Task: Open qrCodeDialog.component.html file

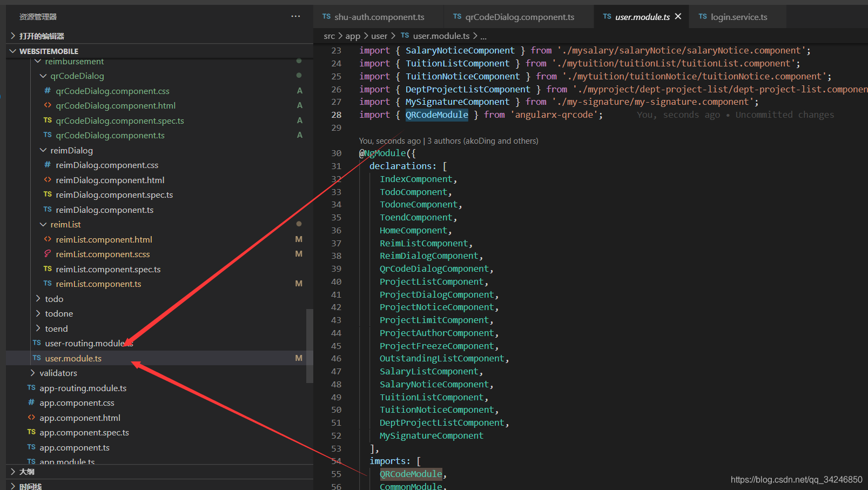Action: click(x=116, y=105)
